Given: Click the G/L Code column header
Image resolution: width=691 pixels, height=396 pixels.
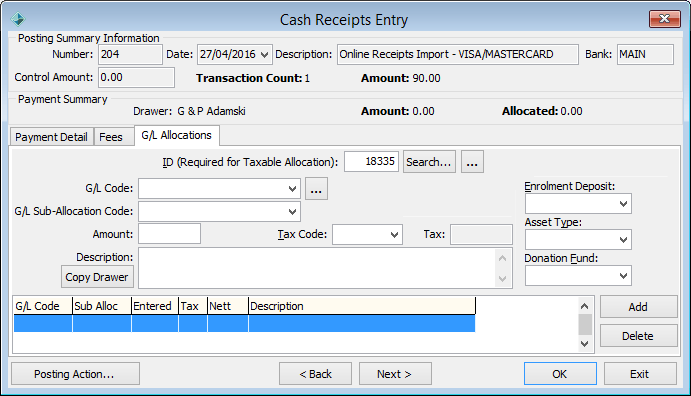Looking at the screenshot, I should (43, 306).
